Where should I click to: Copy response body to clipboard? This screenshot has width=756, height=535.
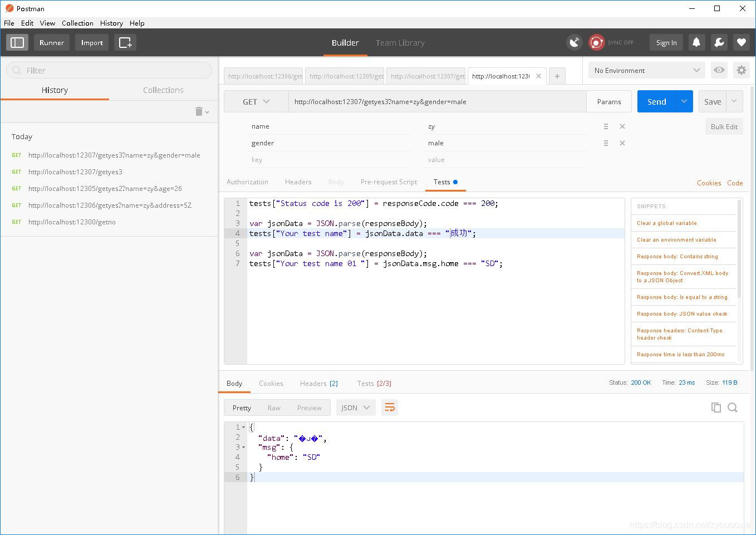click(x=716, y=408)
